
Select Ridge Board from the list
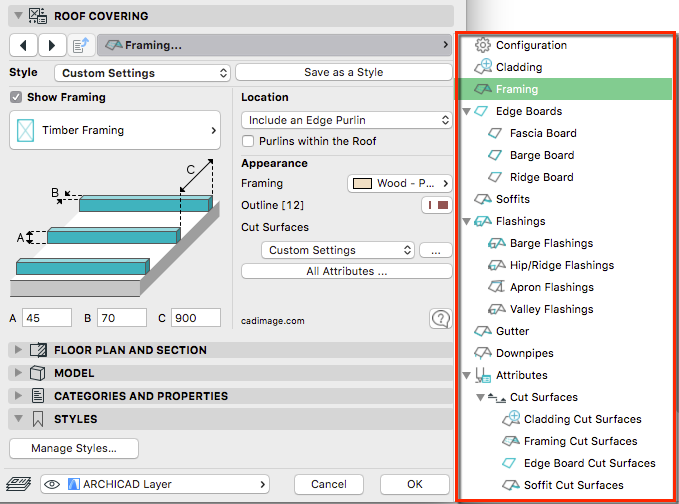tap(541, 177)
